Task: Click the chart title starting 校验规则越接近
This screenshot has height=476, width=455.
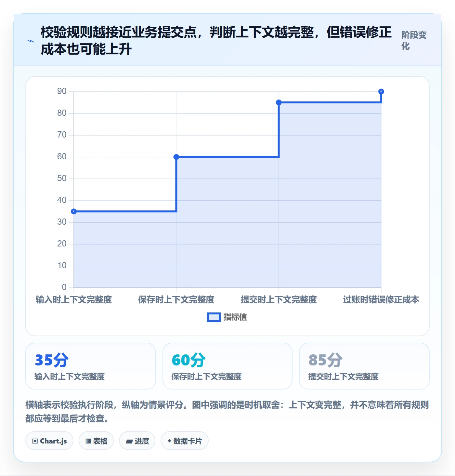Action: click(x=216, y=41)
